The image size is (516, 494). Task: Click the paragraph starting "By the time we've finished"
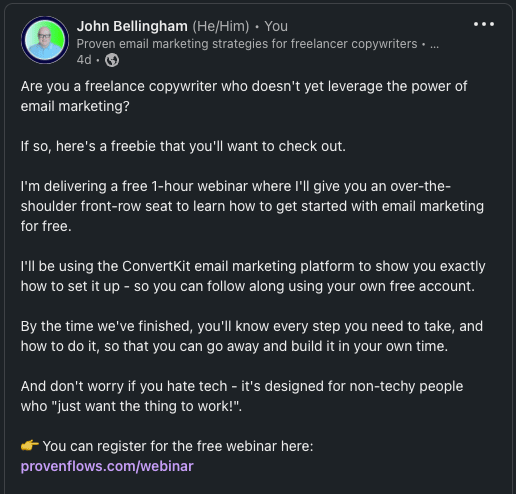pos(252,336)
